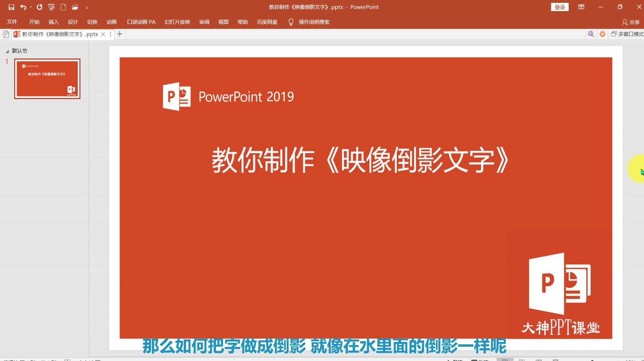Click the document list icon left of file tab
The height and width of the screenshot is (361, 644).
tap(6, 34)
